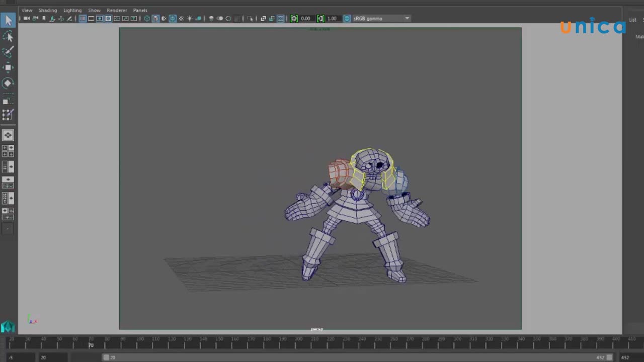Click the Gamma icon
The height and width of the screenshot is (362, 644).
click(x=320, y=19)
